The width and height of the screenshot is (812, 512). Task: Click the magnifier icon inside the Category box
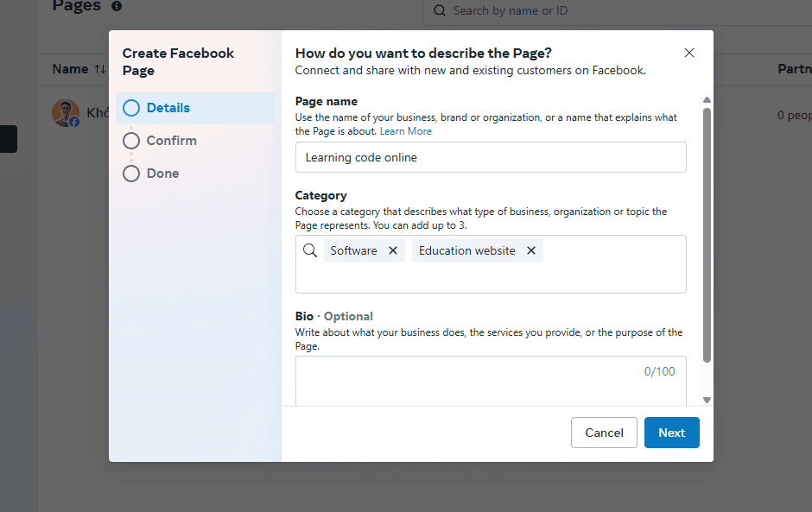click(x=310, y=250)
